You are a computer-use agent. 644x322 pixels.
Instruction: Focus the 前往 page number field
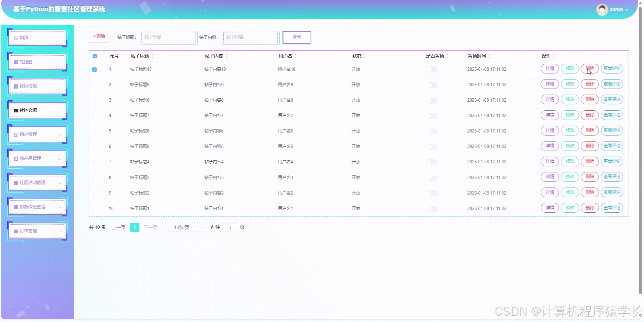230,228
